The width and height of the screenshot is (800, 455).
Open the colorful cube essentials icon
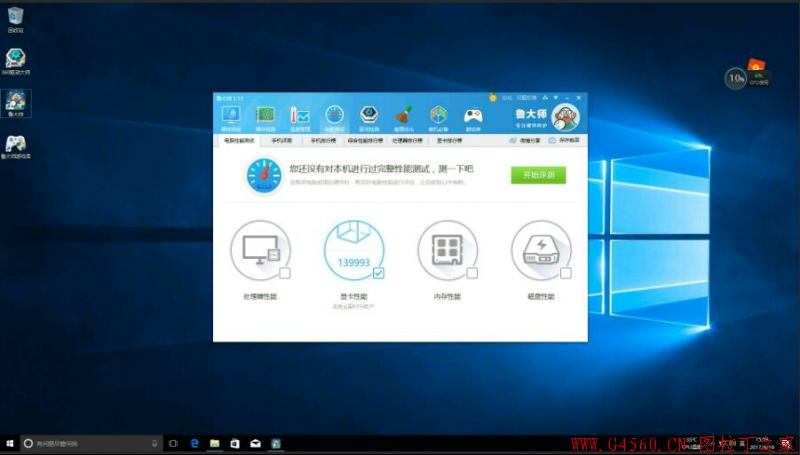pos(438,118)
